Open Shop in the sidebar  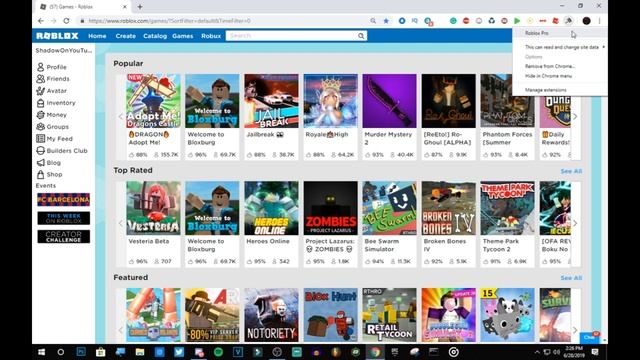tap(49, 174)
